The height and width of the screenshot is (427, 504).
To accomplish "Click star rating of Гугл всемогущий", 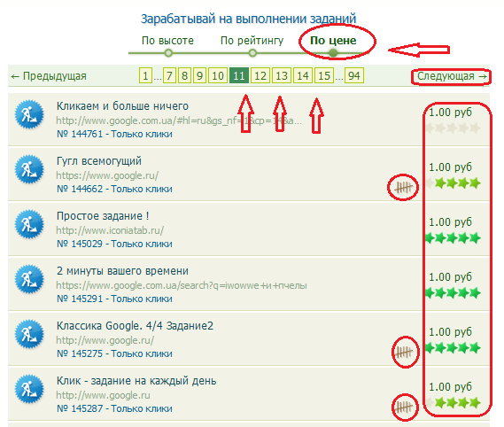I will 453,183.
